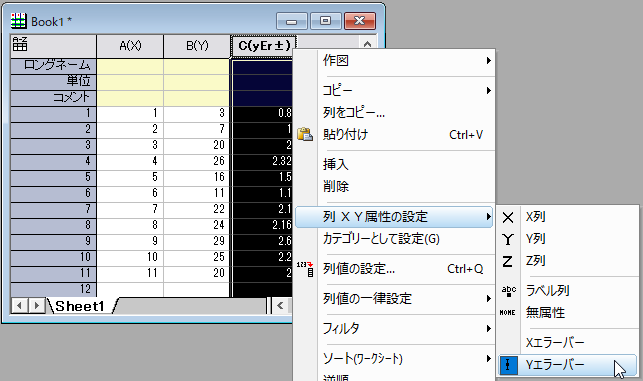Expand arrow next to コピー

(488, 90)
